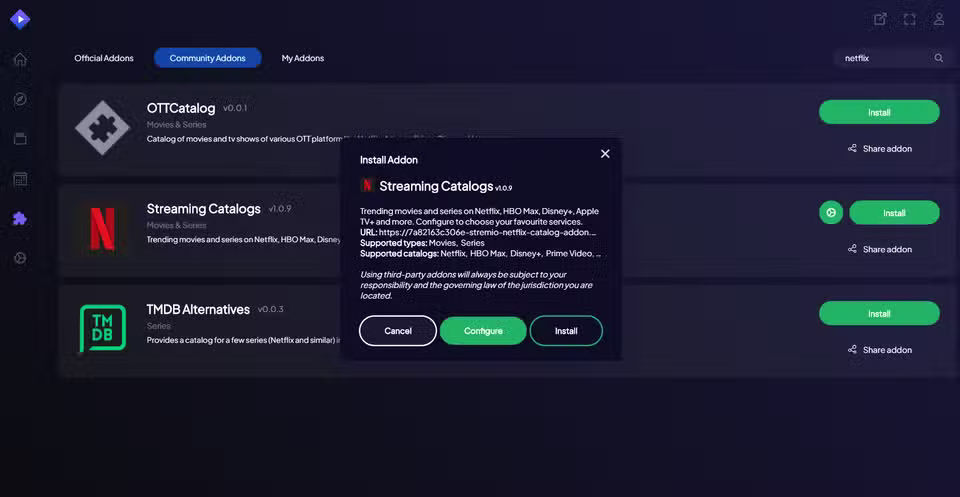Click the third-party addons disclaimer text

(476, 285)
